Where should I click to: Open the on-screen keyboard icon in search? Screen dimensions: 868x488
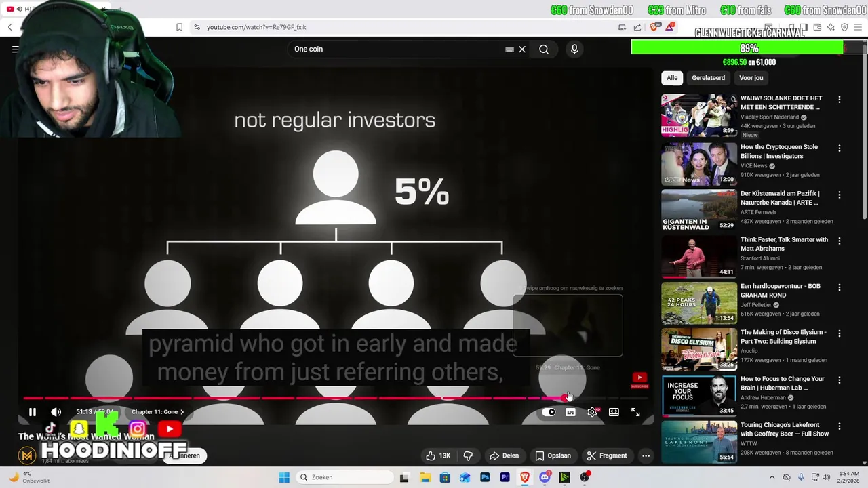[x=509, y=49]
